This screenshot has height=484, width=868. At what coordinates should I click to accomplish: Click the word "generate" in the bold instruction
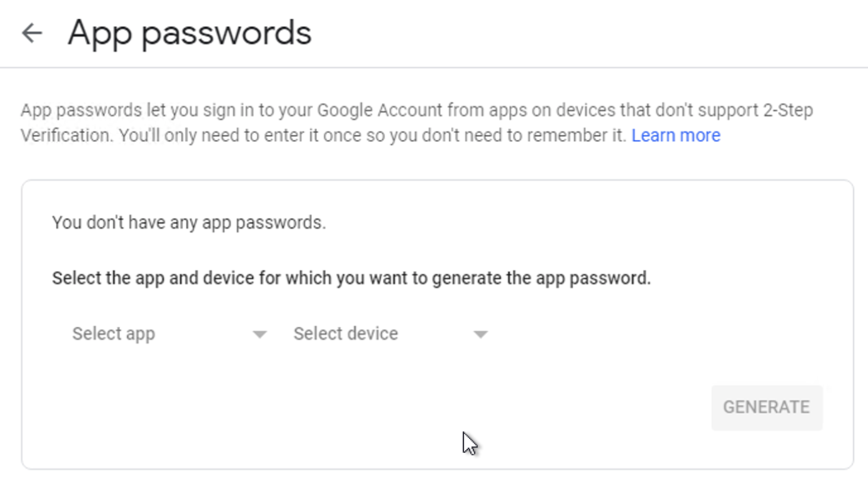[467, 278]
